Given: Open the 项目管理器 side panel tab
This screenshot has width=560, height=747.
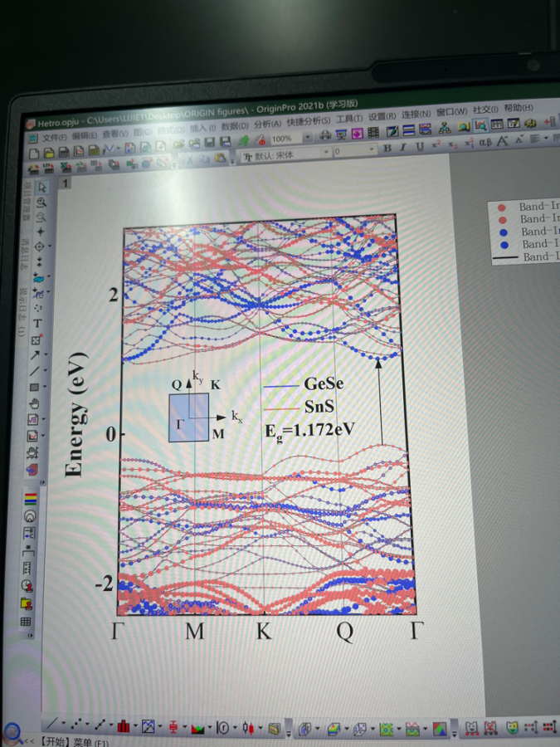Looking at the screenshot, I should pyautogui.click(x=26, y=201).
